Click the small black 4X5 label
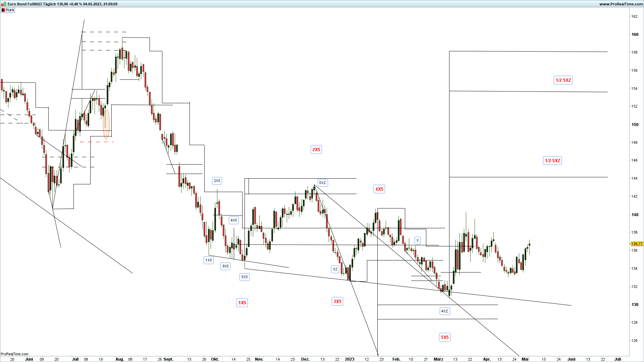Viewport: 644px width, 362px height. click(233, 220)
